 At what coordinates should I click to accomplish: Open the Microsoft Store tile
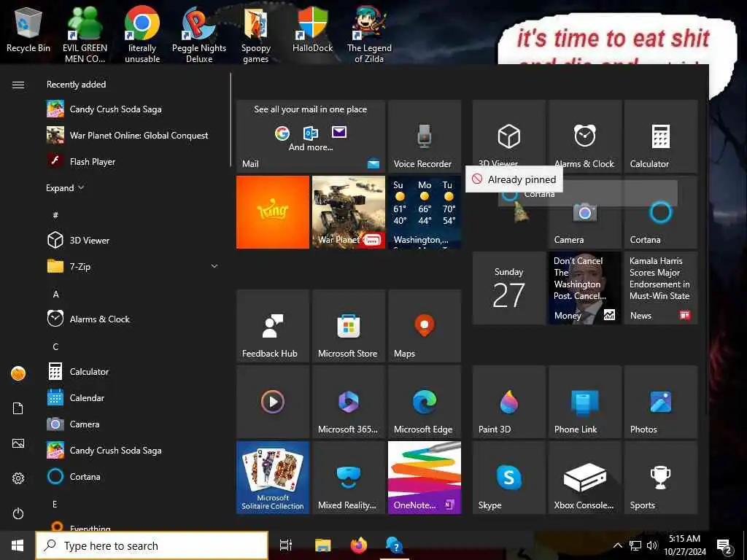[x=348, y=326]
